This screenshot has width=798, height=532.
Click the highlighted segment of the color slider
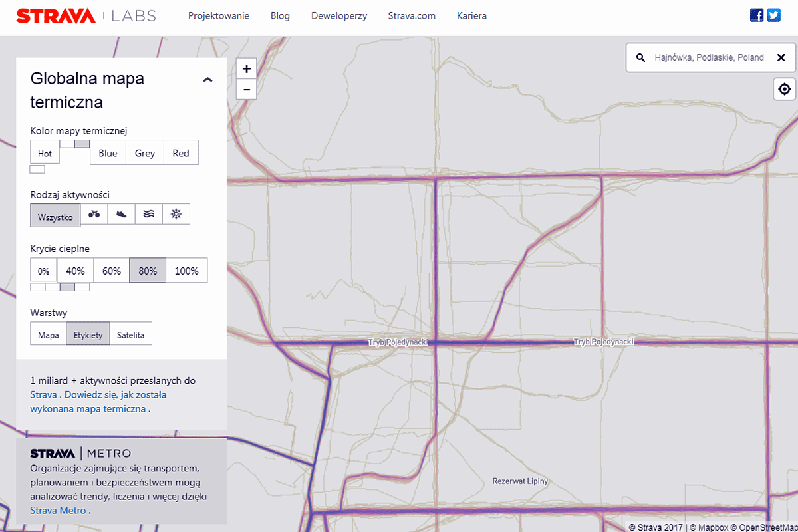coord(82,144)
